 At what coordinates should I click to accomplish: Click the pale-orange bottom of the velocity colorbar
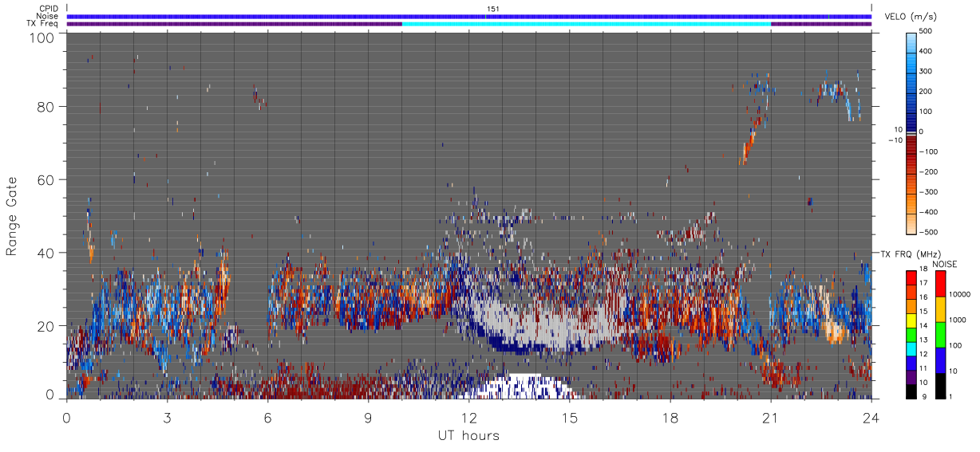[x=911, y=226]
